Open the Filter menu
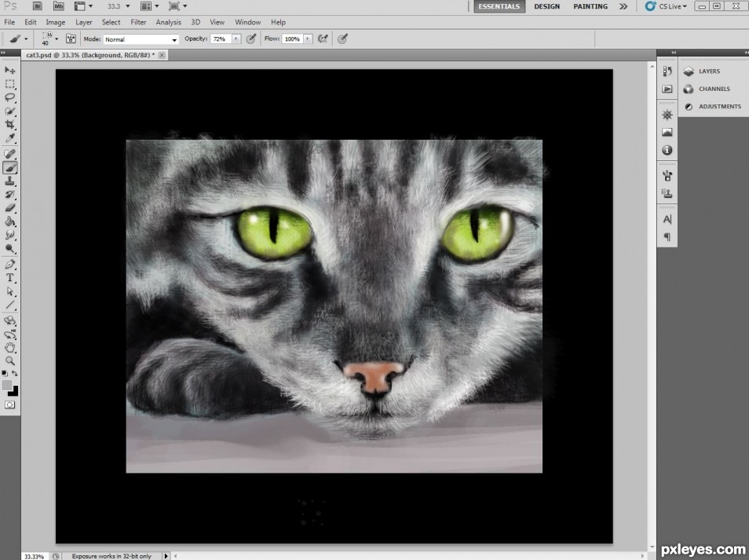 (138, 22)
